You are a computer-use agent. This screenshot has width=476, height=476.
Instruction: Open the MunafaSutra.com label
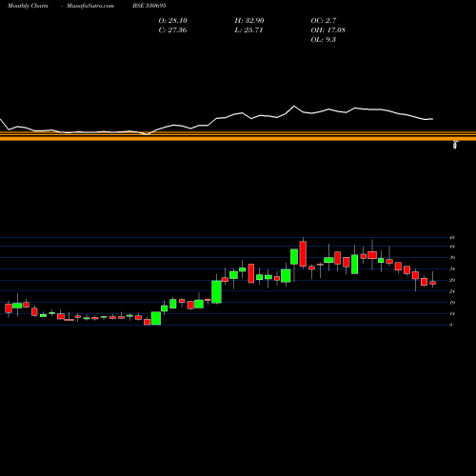click(90, 6)
